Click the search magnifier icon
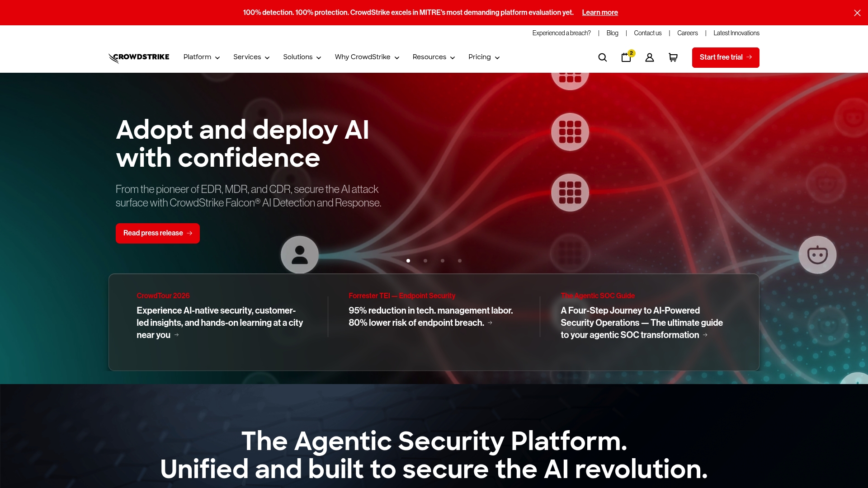Screen dimensions: 868x488 [x=602, y=57]
